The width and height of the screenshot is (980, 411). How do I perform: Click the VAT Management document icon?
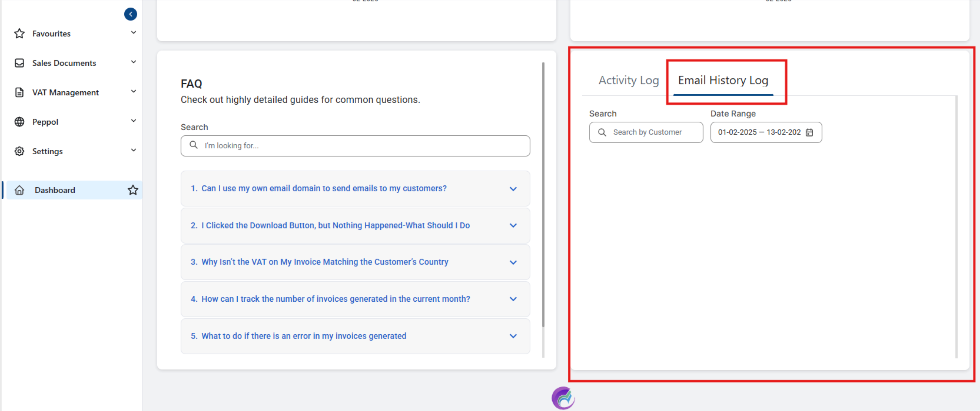[19, 92]
